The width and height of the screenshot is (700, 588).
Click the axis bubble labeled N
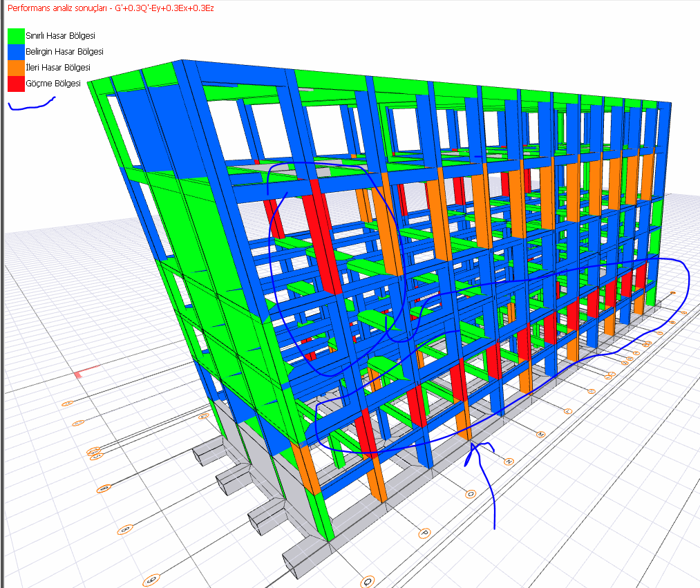click(x=509, y=461)
